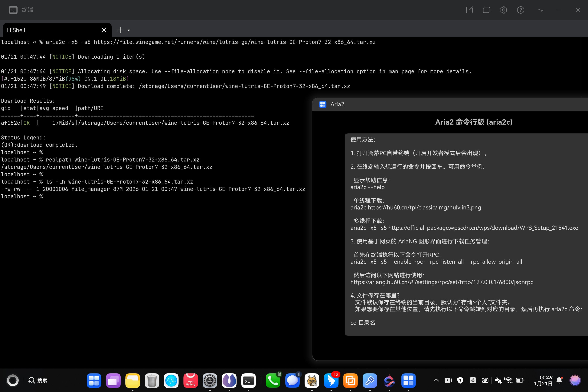Open the green Phone app in dock
This screenshot has height=392, width=588.
(273, 381)
